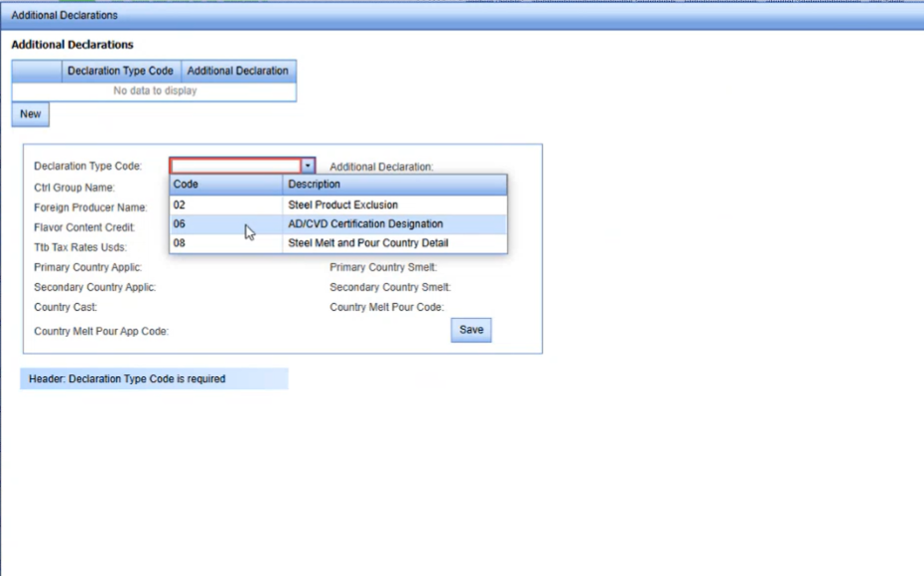The height and width of the screenshot is (576, 924).
Task: Sort grid by Additional Declaration column header
Action: [238, 71]
